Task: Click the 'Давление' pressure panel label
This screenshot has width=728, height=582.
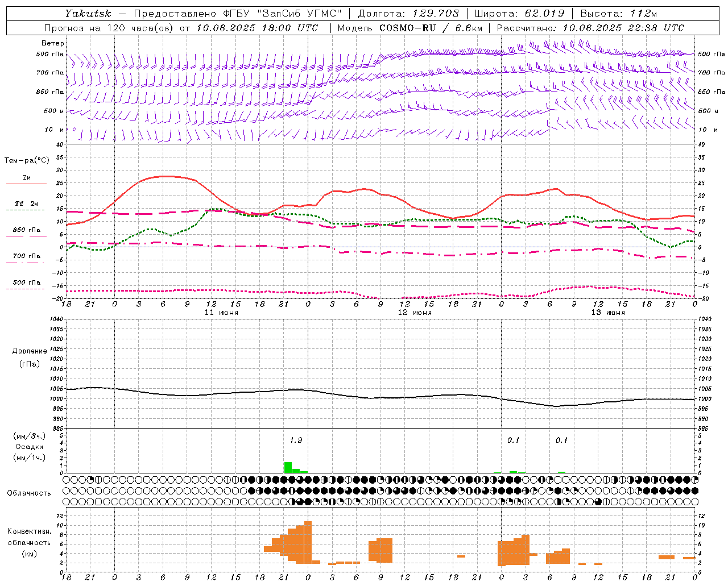Action: 30,351
